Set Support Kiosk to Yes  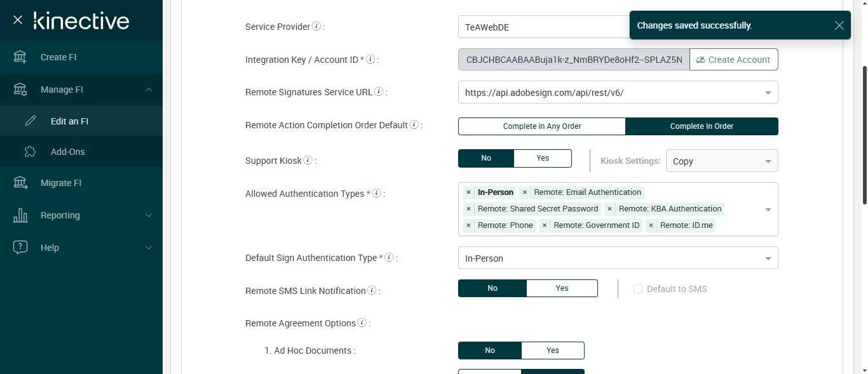[x=543, y=158]
